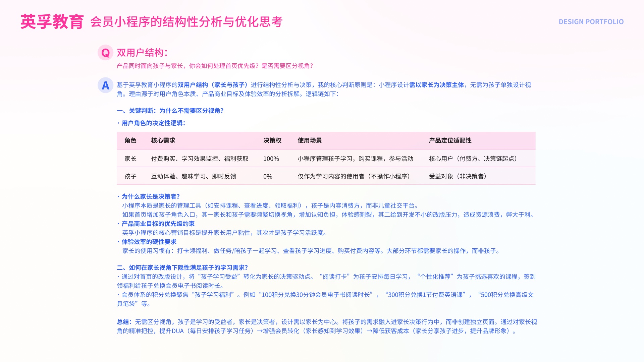The height and width of the screenshot is (362, 644).
Task: Click the 英孚教育 brand title
Action: pos(52,22)
